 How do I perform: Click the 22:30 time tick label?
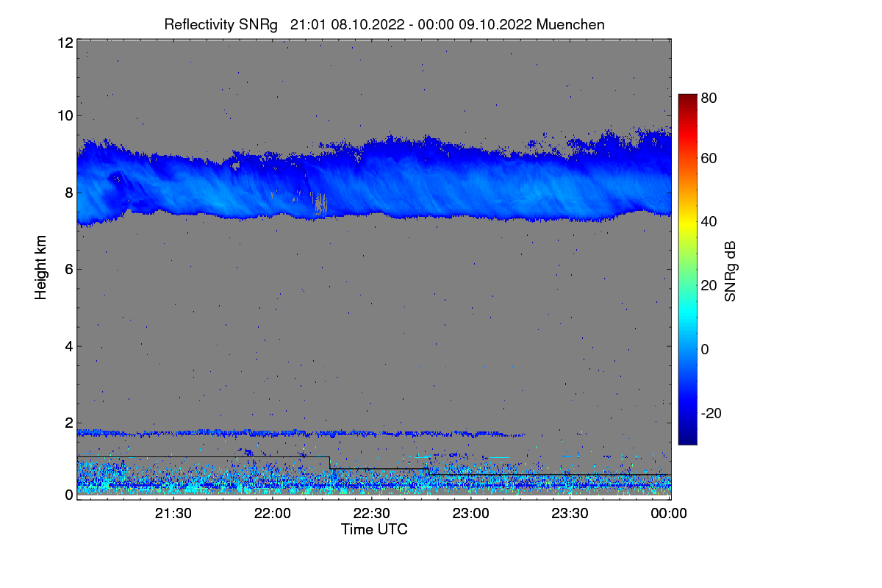(372, 514)
